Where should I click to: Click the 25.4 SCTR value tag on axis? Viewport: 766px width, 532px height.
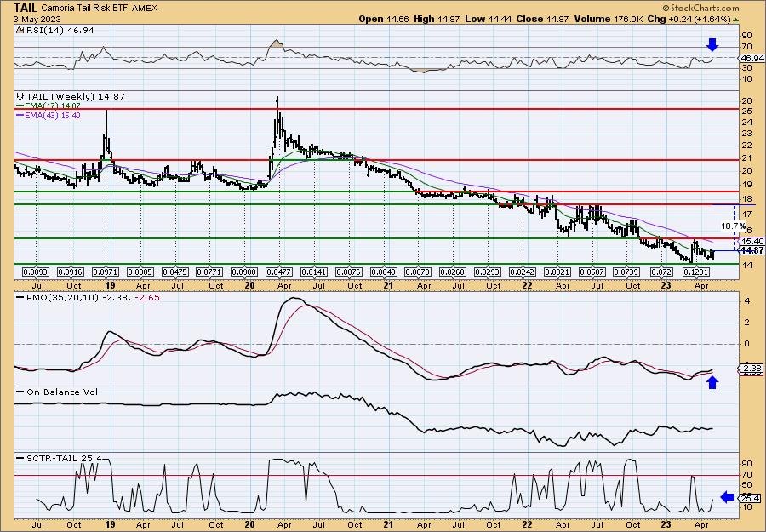pyautogui.click(x=750, y=498)
